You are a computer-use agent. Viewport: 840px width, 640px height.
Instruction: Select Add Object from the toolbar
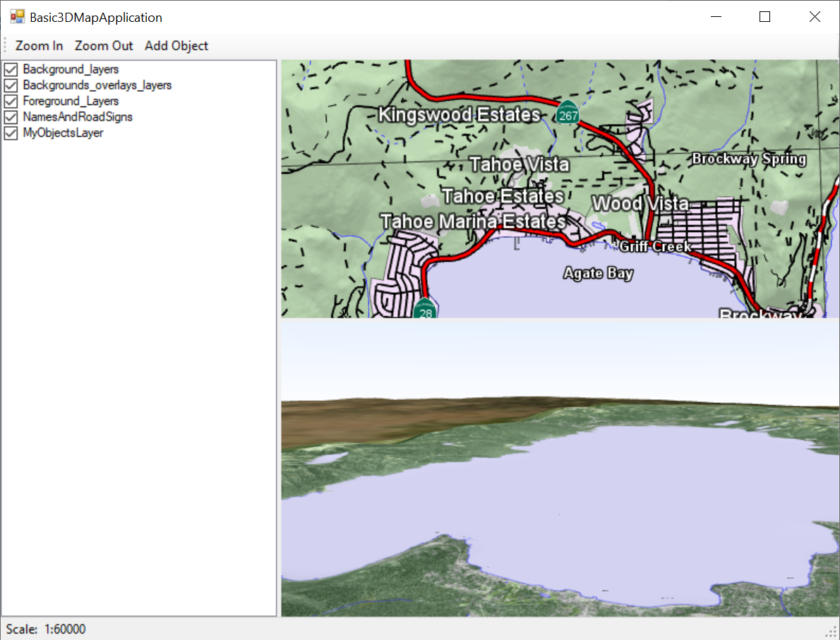pos(176,46)
